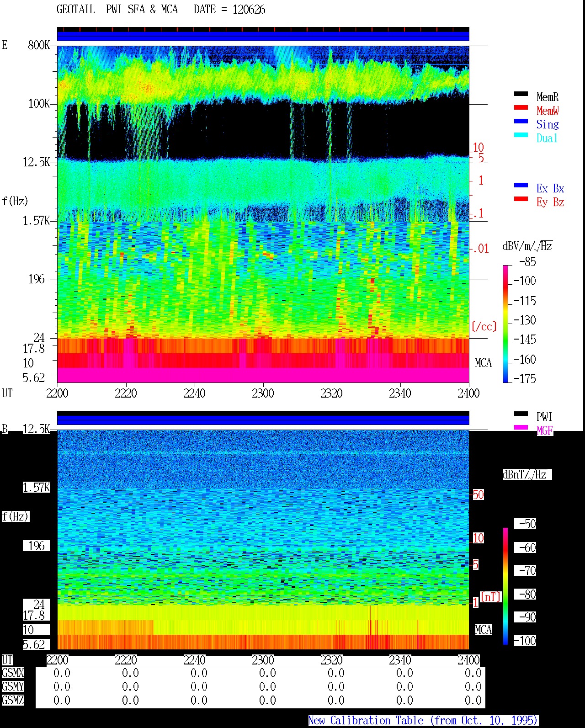This screenshot has width=585, height=728.
Task: Click the black PWI legend swatch
Action: click(x=521, y=414)
